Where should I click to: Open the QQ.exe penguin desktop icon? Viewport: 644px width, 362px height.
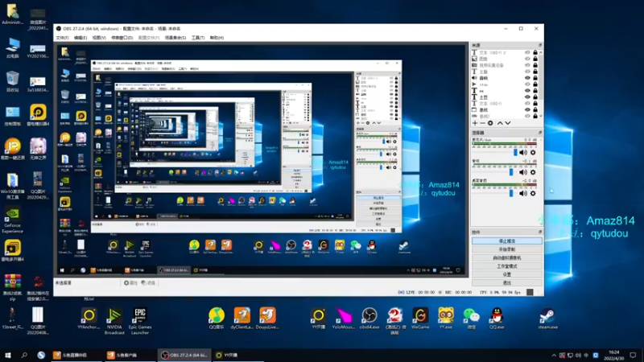pyautogui.click(x=497, y=319)
